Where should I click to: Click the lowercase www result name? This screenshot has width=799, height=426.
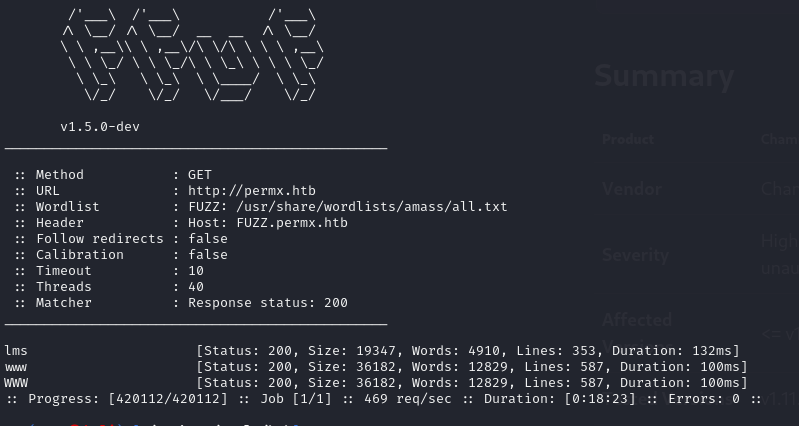(16, 367)
